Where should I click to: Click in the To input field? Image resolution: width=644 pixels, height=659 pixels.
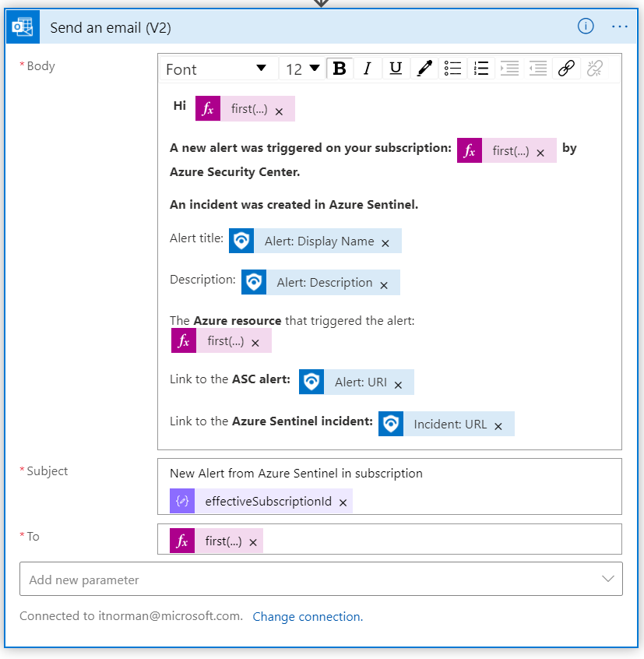point(389,539)
